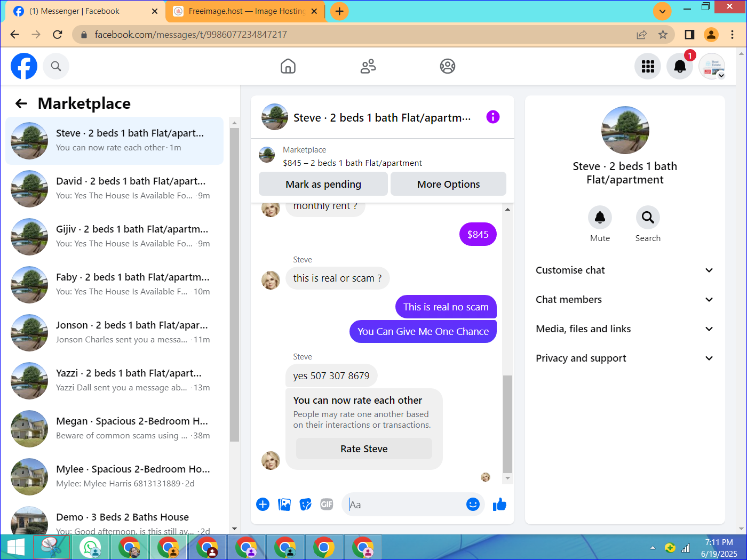Open Mylee's conversation

(x=114, y=477)
